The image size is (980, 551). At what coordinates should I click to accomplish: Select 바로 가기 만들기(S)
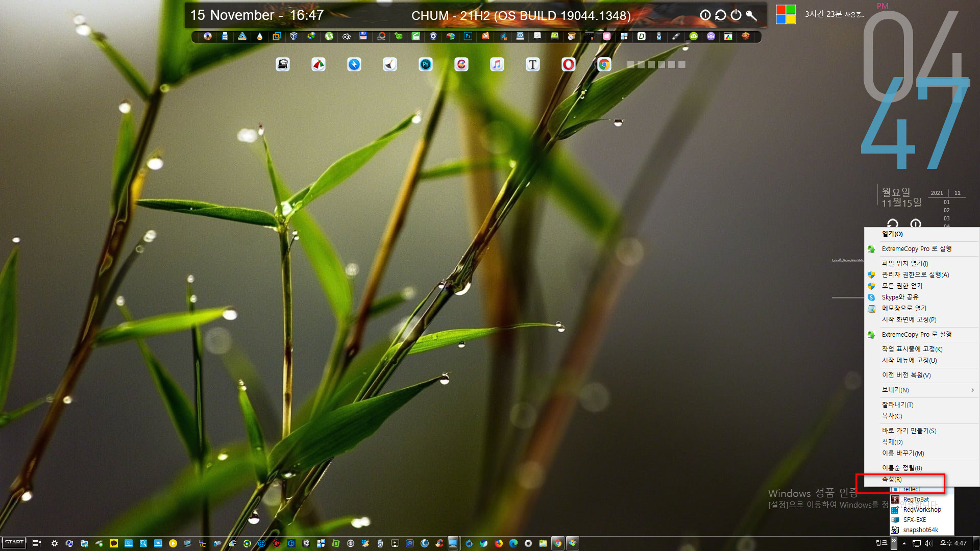pyautogui.click(x=922, y=431)
